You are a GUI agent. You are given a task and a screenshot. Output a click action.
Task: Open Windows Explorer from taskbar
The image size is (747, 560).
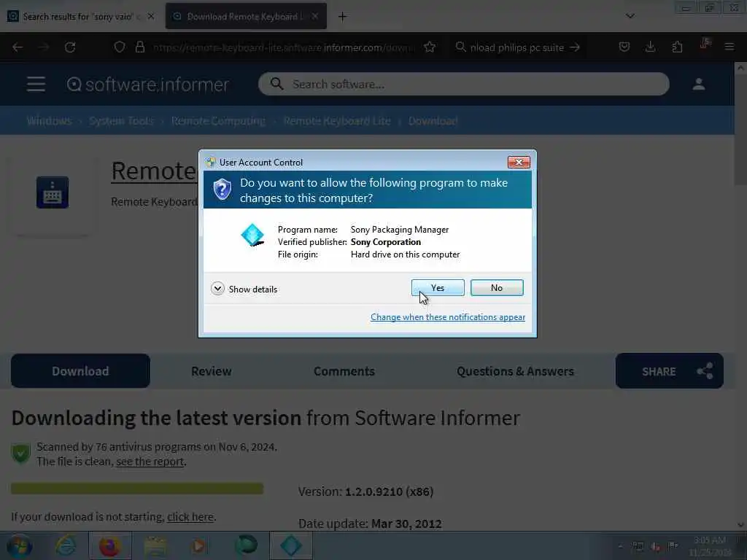[155, 545]
